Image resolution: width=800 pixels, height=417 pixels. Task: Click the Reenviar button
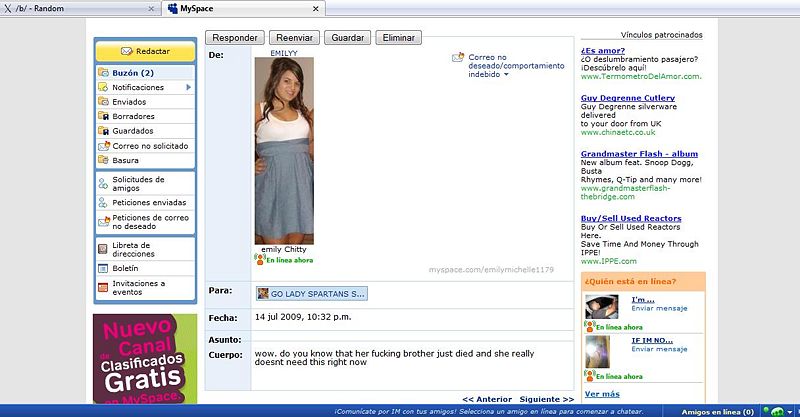tap(294, 38)
